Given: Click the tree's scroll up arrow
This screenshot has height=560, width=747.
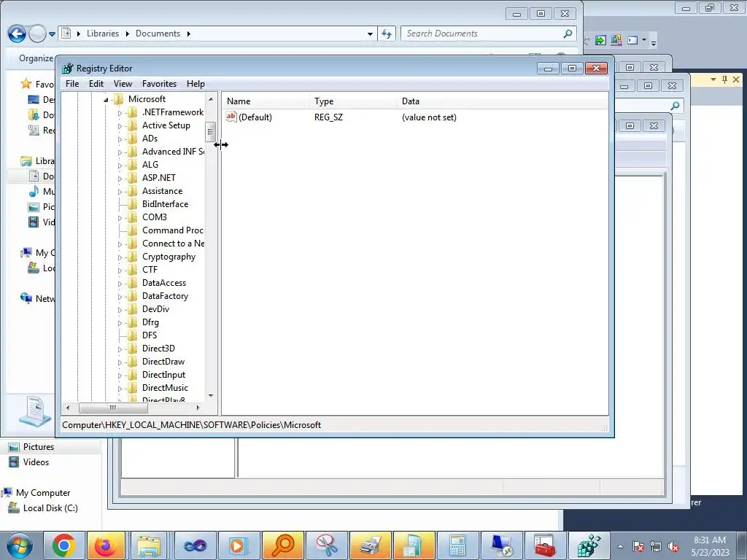Looking at the screenshot, I should 211,99.
